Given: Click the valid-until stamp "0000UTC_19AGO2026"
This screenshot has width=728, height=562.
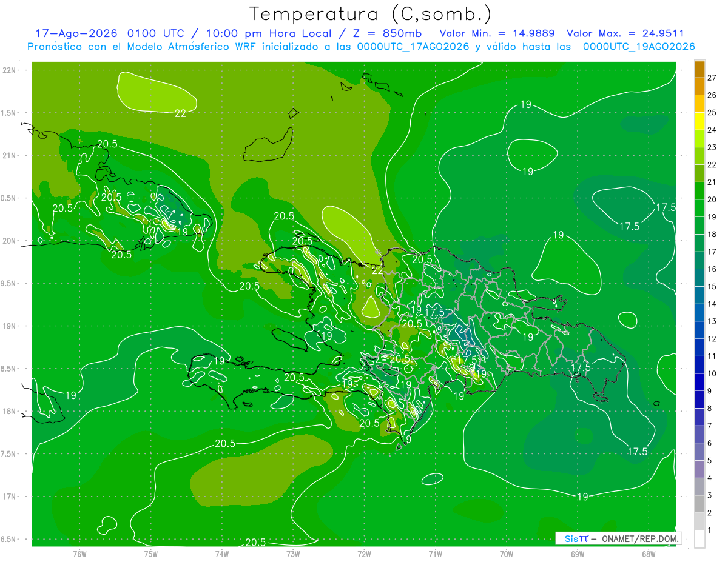Looking at the screenshot, I should tap(638, 46).
